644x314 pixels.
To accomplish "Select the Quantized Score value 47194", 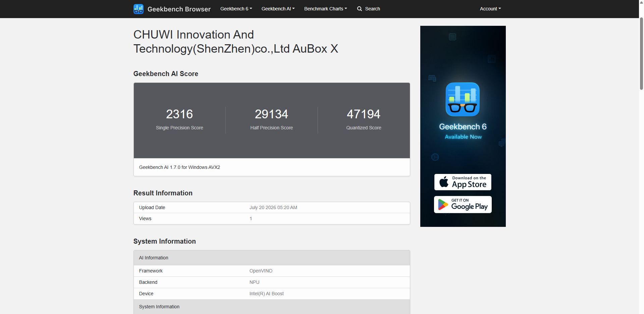I will click(364, 114).
